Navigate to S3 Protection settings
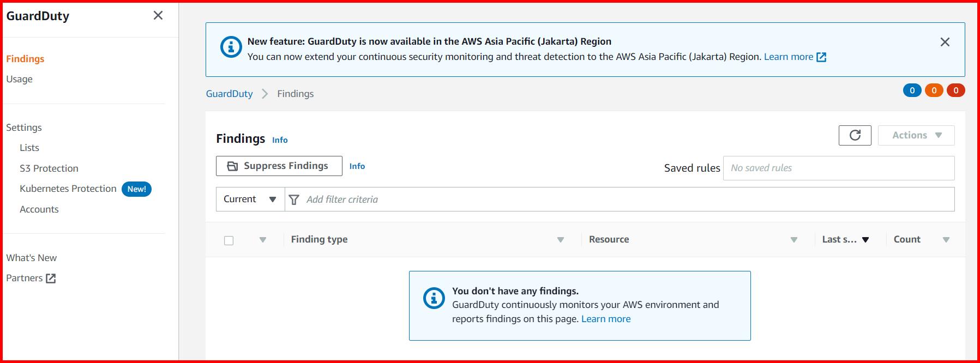Screen dimensions: 980x363 (x=49, y=168)
